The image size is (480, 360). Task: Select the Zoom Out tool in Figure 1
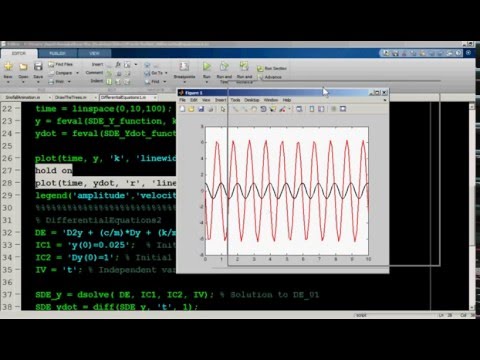[245, 109]
